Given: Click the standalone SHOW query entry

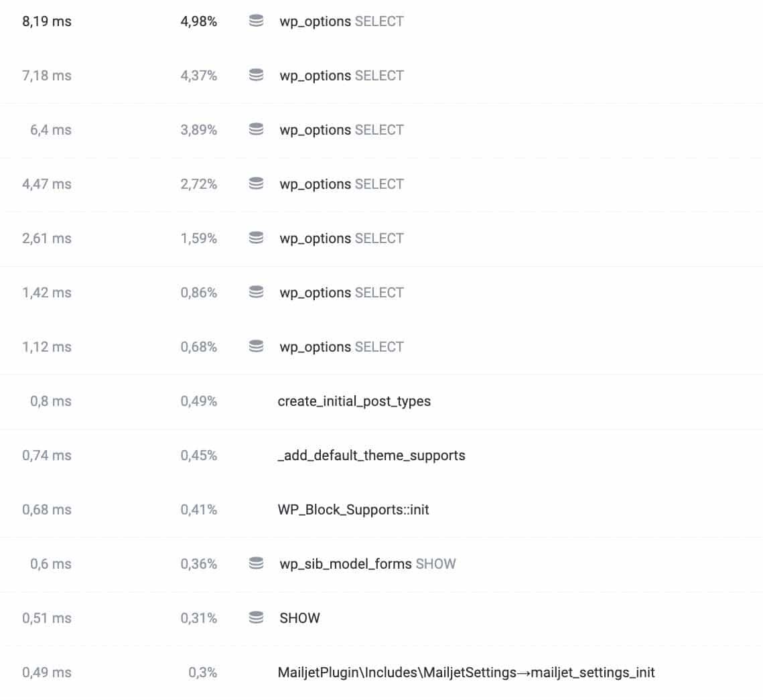Looking at the screenshot, I should [299, 618].
